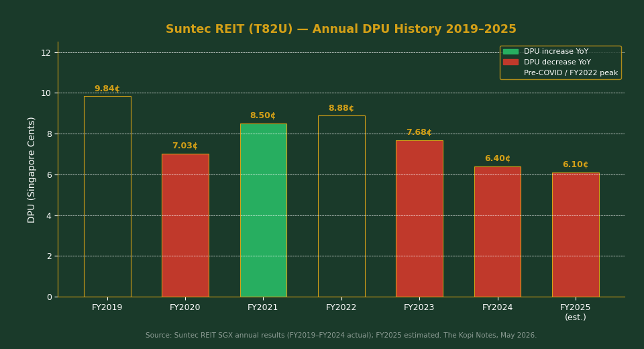Click the FY2021 axis label
Viewport: 644px width, 349px height.
pyautogui.click(x=263, y=307)
